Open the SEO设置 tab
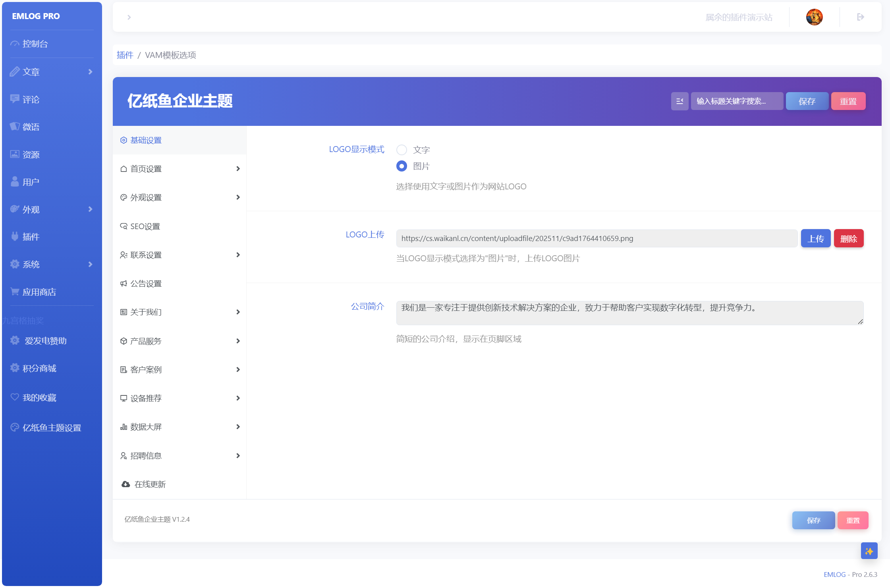Viewport: 890px width, 588px height. pos(180,226)
